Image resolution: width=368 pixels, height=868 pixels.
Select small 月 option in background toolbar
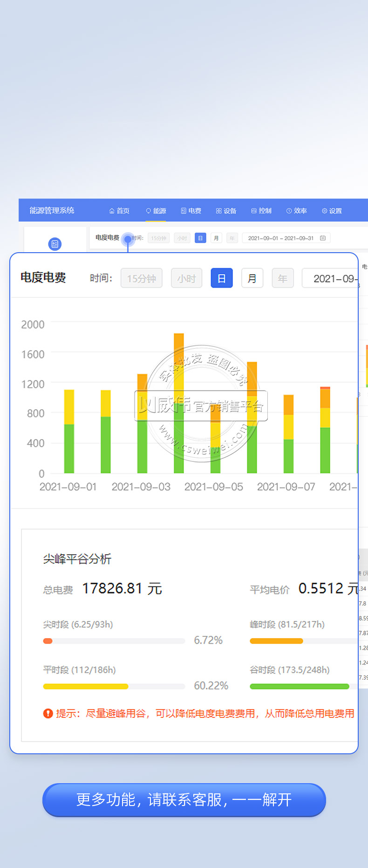pos(216,238)
